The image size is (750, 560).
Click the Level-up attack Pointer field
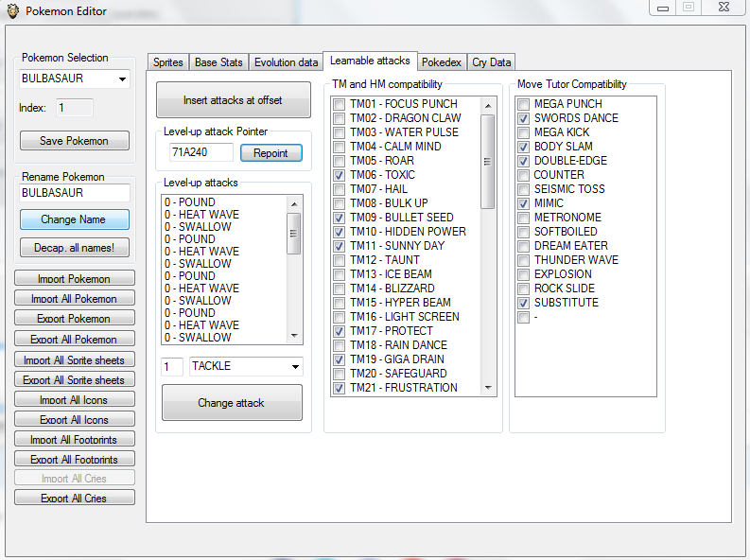pos(201,153)
